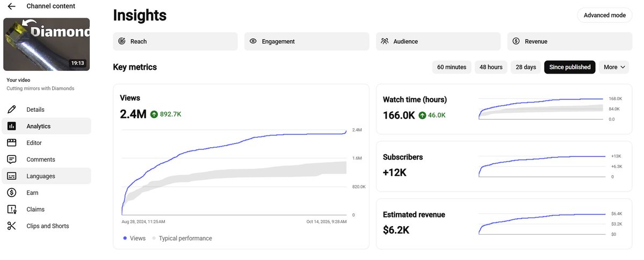Click the Engagement eye icon
Screen dimensions: 644x260
point(253,41)
